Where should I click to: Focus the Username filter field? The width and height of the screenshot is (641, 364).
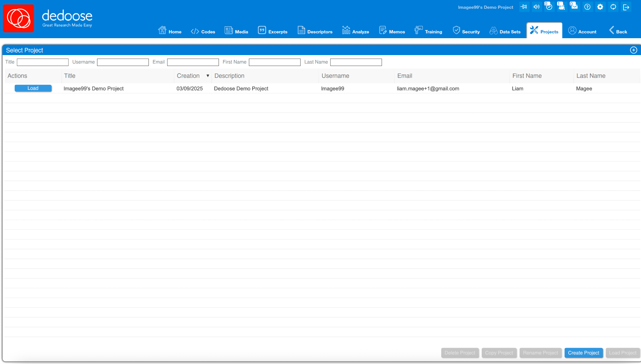(x=123, y=62)
